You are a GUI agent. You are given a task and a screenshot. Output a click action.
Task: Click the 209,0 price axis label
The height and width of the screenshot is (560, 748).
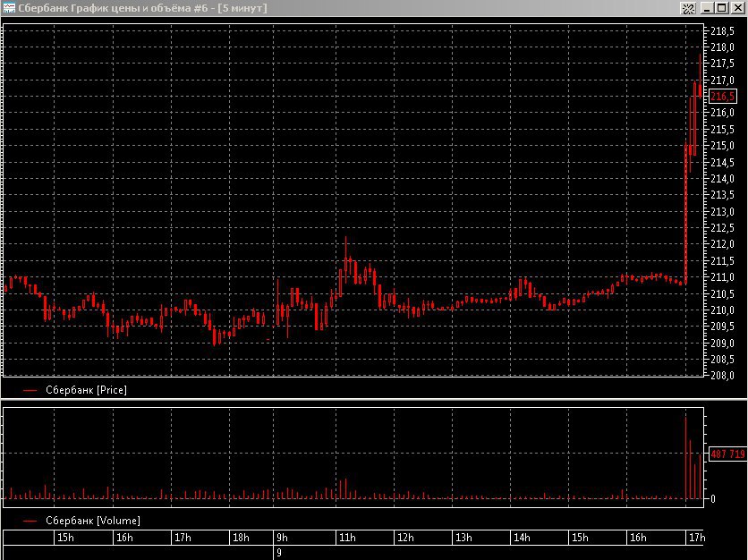point(722,343)
